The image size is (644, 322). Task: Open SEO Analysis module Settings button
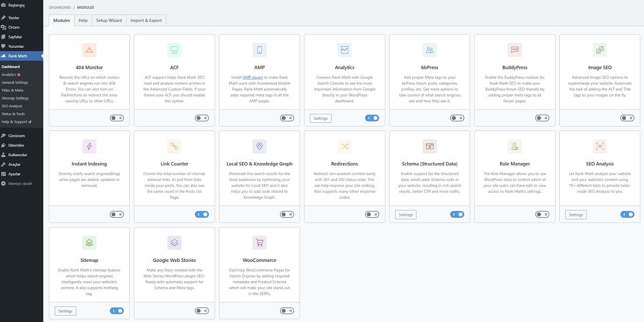(576, 215)
